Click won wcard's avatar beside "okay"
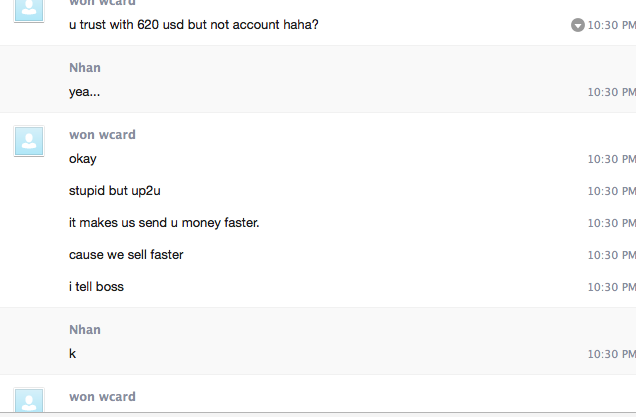 tap(29, 141)
